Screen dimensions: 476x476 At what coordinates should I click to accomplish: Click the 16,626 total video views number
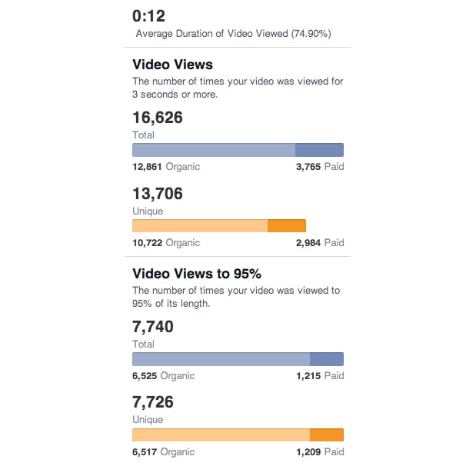click(158, 118)
